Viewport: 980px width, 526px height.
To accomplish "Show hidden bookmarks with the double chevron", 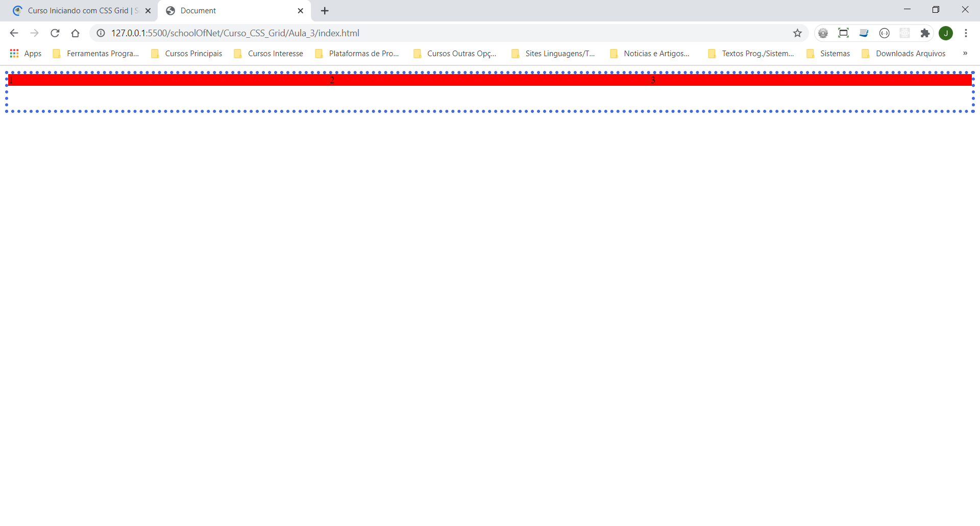I will click(x=965, y=53).
